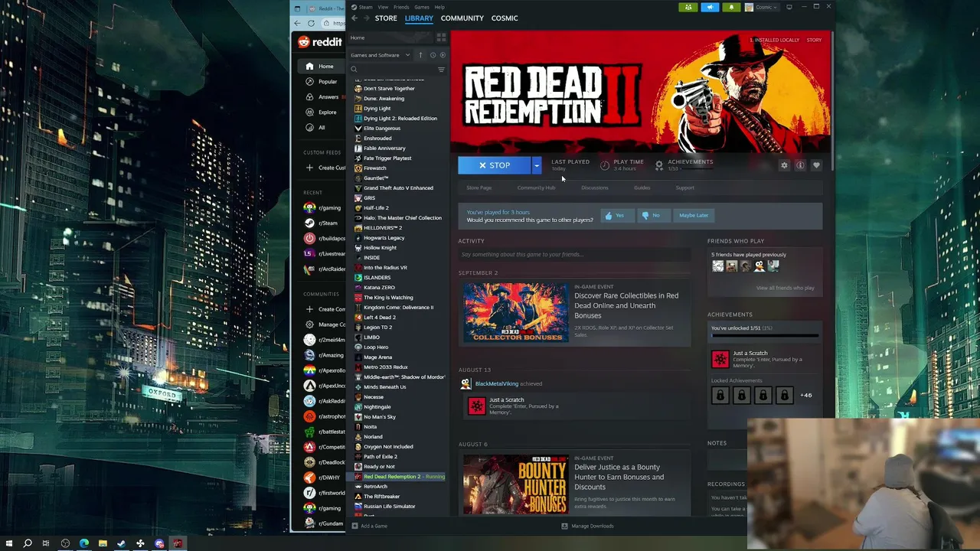980x551 pixels.
Task: Expand Games and Software filter dropdown
Action: (381, 55)
